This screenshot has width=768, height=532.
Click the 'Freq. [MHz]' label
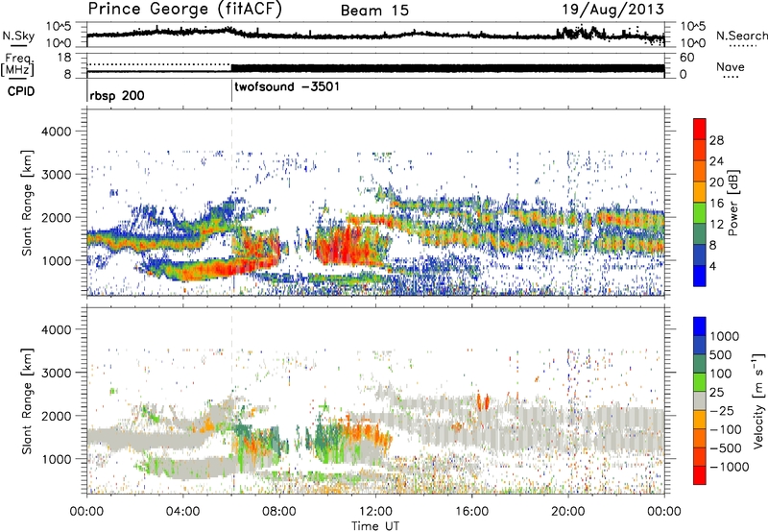[18, 64]
